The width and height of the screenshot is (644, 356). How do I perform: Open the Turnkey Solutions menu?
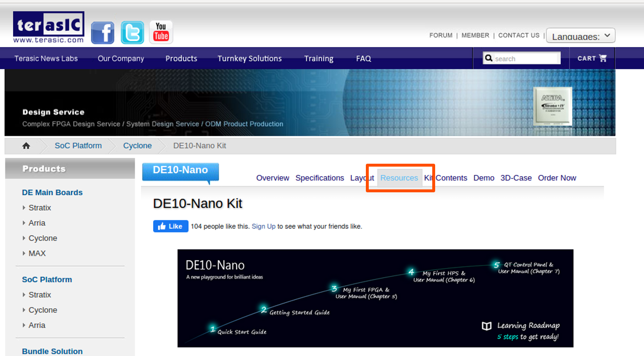coord(250,59)
